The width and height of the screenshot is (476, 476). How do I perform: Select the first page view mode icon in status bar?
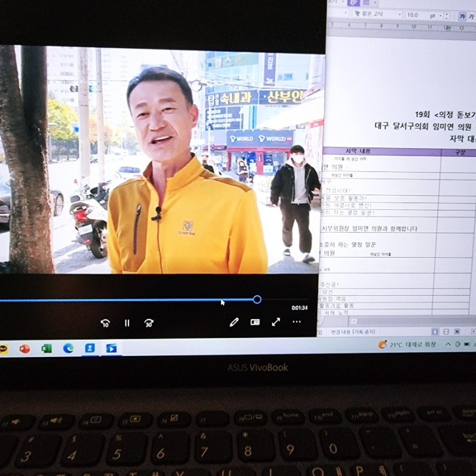(x=435, y=331)
